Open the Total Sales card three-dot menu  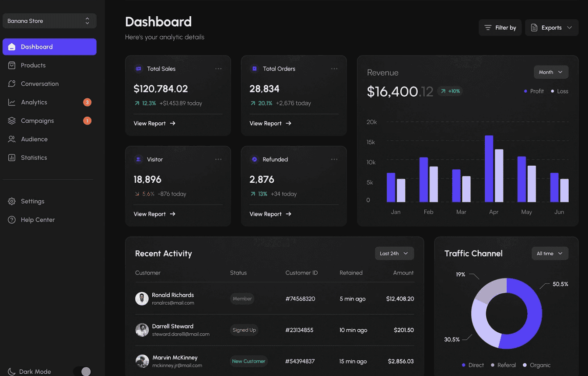click(x=218, y=69)
